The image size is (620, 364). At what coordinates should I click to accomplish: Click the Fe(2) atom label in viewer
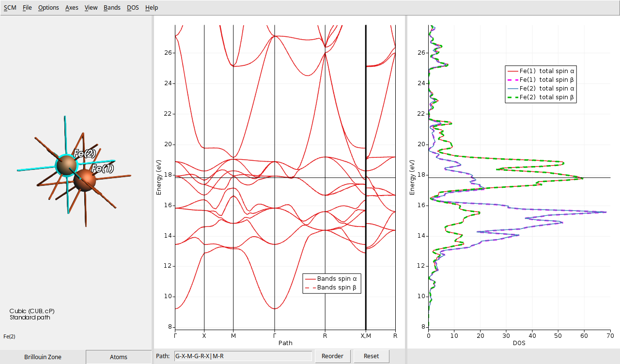[x=85, y=153]
